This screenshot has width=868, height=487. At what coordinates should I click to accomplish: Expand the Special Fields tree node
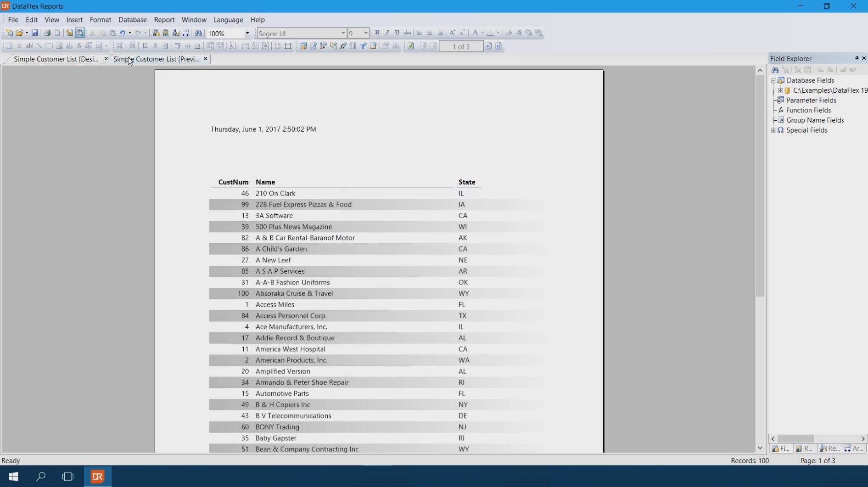click(x=774, y=130)
